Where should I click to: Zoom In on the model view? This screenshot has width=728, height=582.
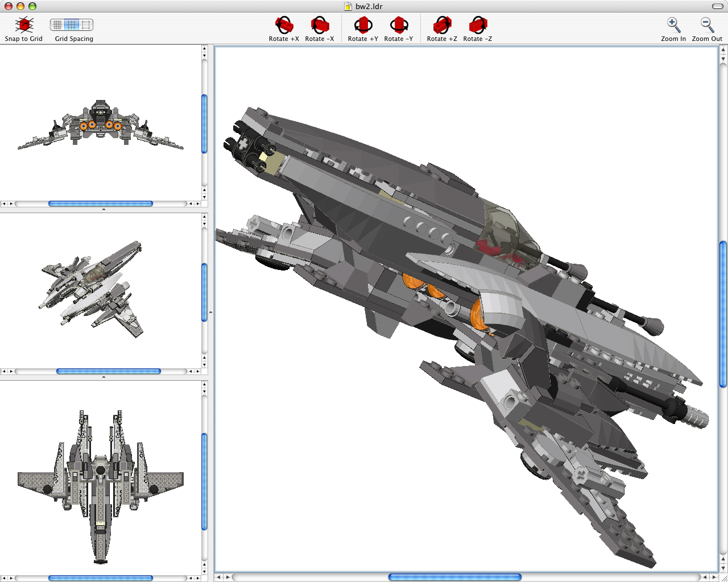[673, 25]
